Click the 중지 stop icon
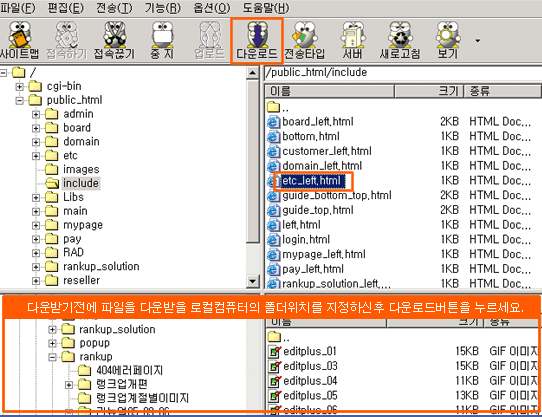 coord(162,40)
